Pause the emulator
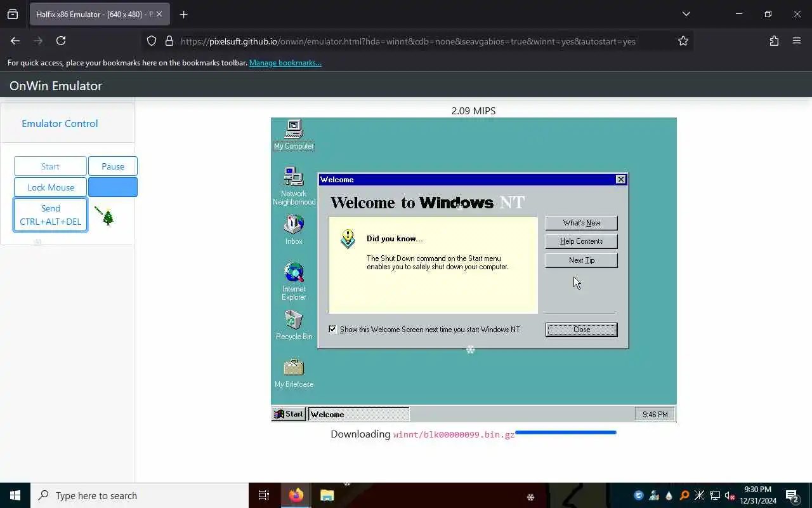812x508 pixels. 113,166
